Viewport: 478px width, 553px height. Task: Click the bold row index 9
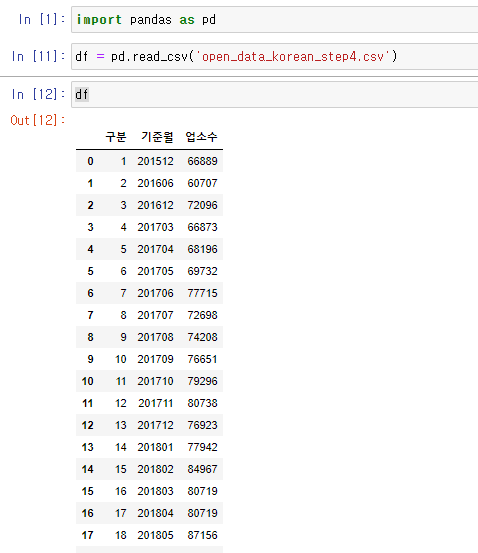[x=90, y=359]
